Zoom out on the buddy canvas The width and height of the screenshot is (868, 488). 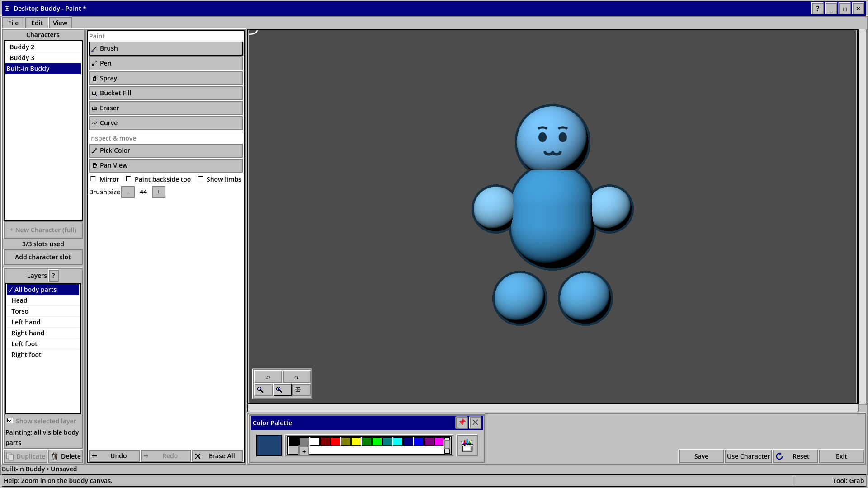point(263,389)
